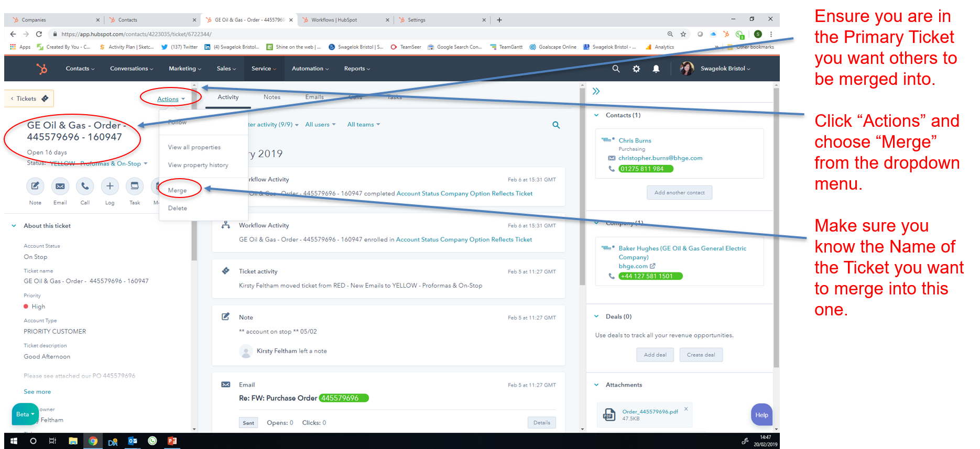The height and width of the screenshot is (449, 980).
Task: Collapse the About this ticket section
Action: coord(14,226)
